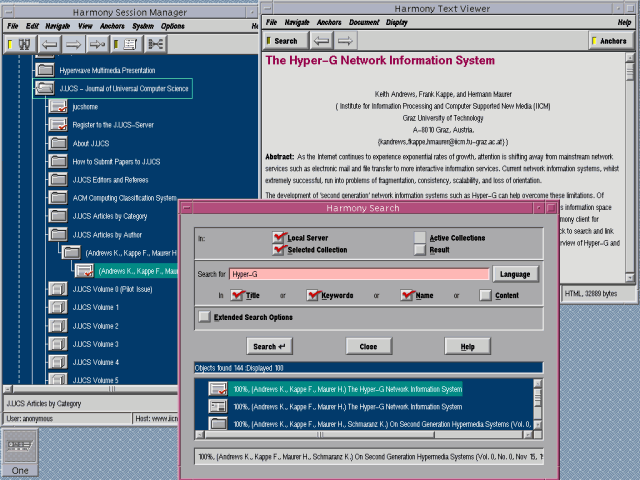Uncheck Selected Collection search scope
Viewport: 640px width, 480px height.
[279, 249]
